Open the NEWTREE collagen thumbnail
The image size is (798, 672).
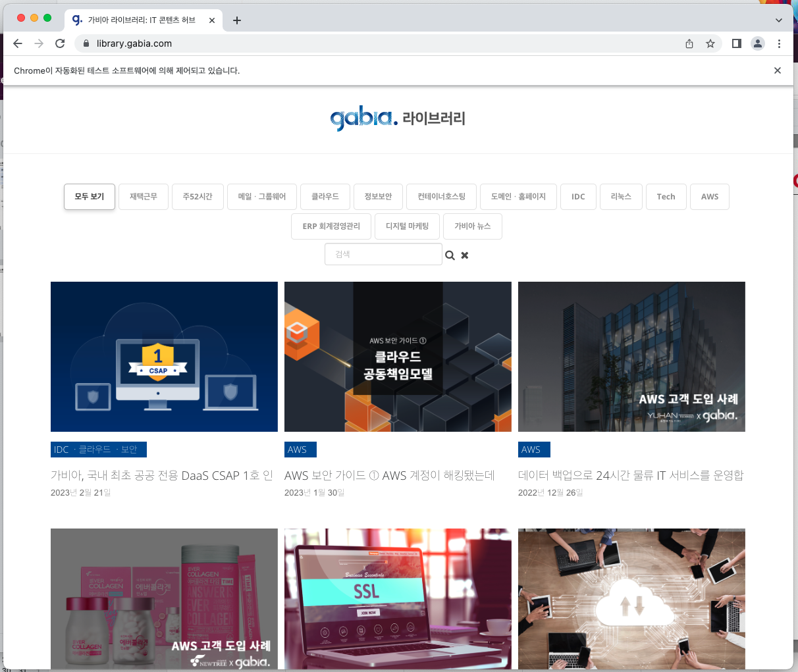164,599
